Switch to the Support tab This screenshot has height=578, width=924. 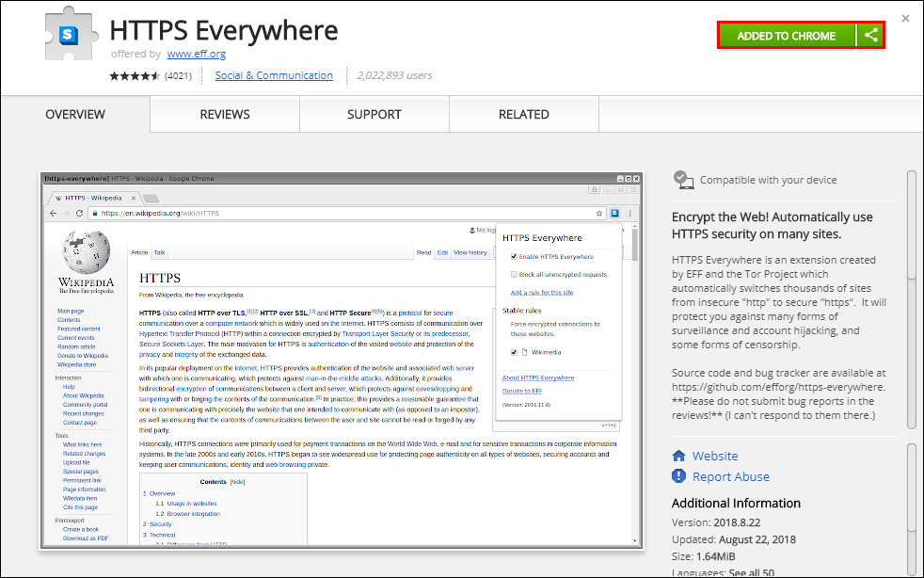click(374, 115)
